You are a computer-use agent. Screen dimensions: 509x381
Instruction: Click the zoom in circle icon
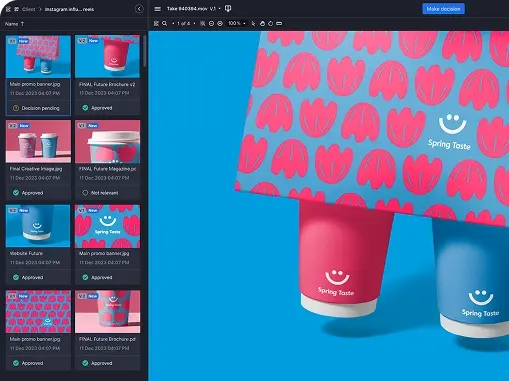click(x=220, y=24)
